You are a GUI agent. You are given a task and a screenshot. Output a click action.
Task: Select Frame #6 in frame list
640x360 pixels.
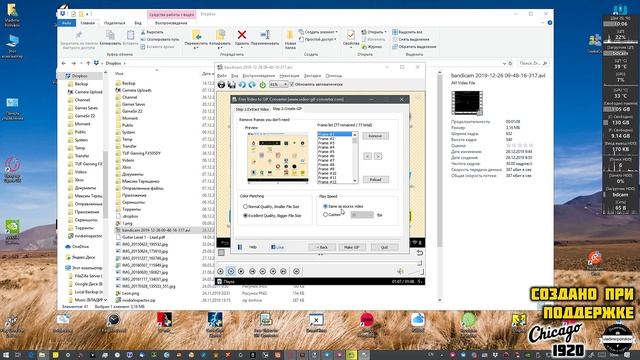[334, 156]
